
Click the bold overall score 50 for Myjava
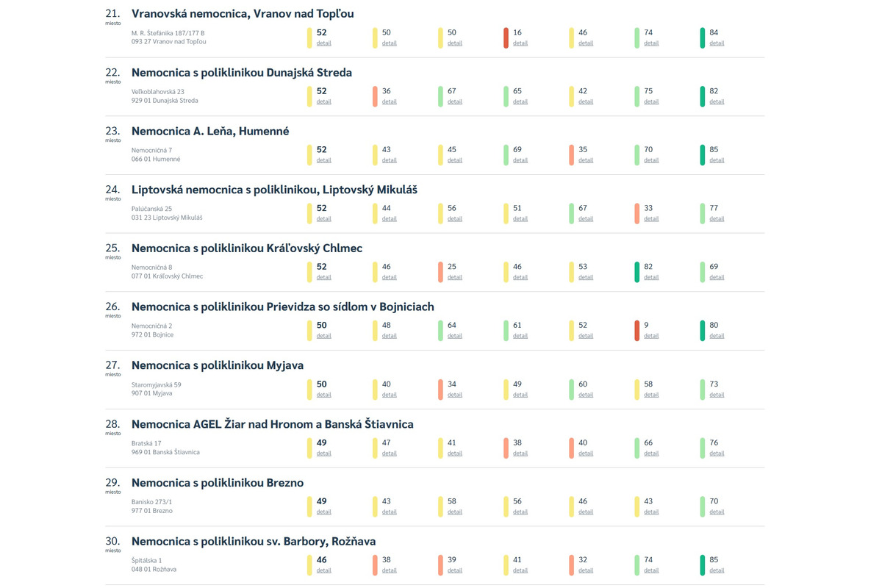tap(321, 384)
